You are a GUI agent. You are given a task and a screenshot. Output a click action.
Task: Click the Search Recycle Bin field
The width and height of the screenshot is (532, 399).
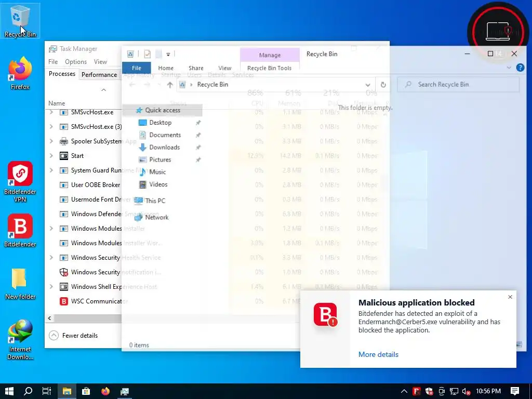click(x=458, y=85)
